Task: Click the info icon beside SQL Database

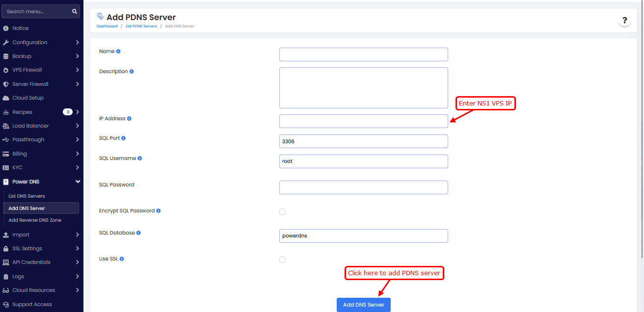Action: point(138,233)
